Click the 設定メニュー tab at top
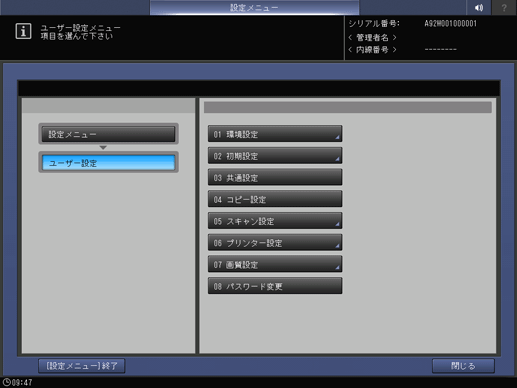This screenshot has height=388, width=517. pyautogui.click(x=254, y=7)
